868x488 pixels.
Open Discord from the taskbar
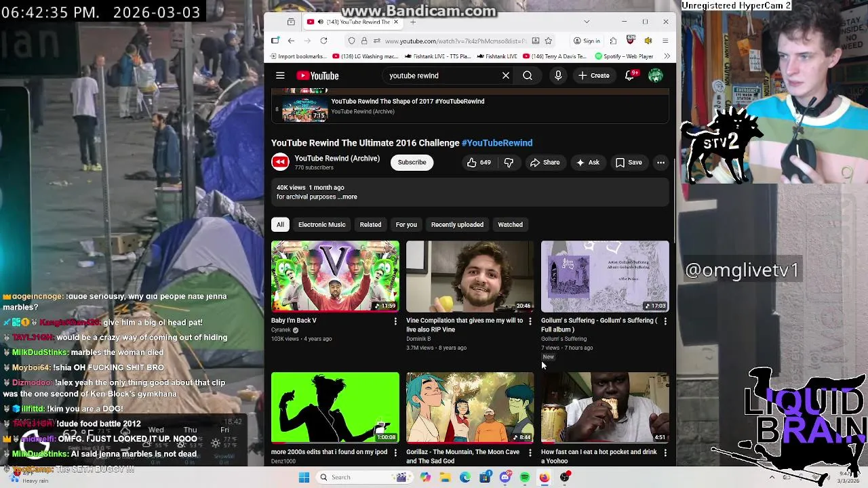[x=505, y=477]
